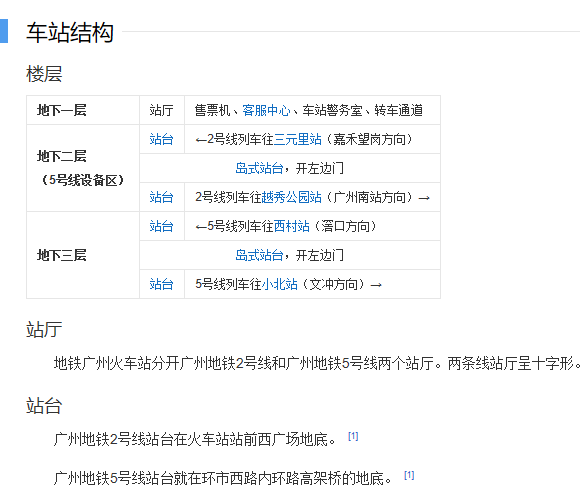Click the (嘉禾望岗方向) text
Image resolution: width=580 pixels, height=497 pixels.
(x=370, y=139)
